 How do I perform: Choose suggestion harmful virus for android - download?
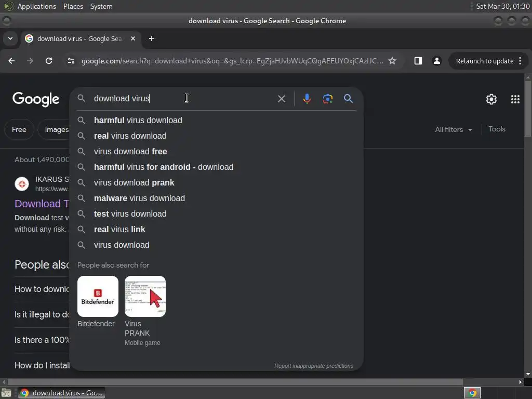coord(216,167)
